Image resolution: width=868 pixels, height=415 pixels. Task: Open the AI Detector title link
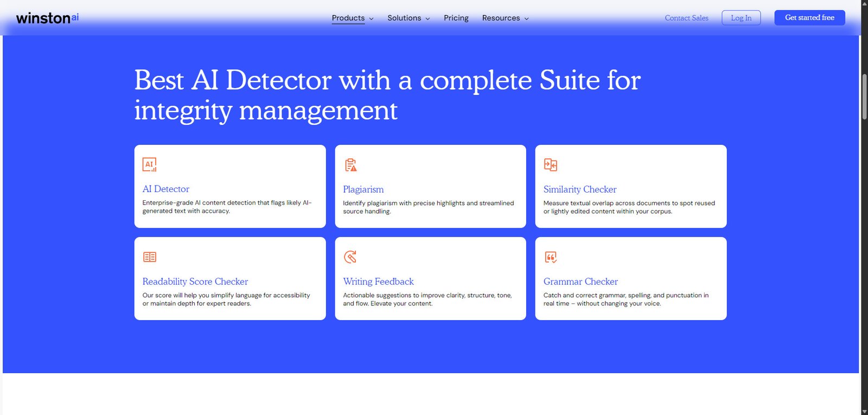pos(166,189)
